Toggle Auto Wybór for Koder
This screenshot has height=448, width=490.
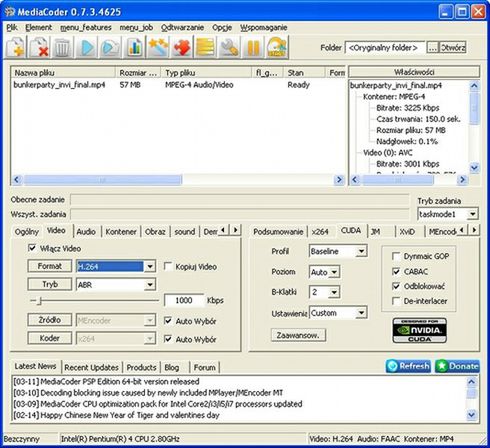[168, 339]
